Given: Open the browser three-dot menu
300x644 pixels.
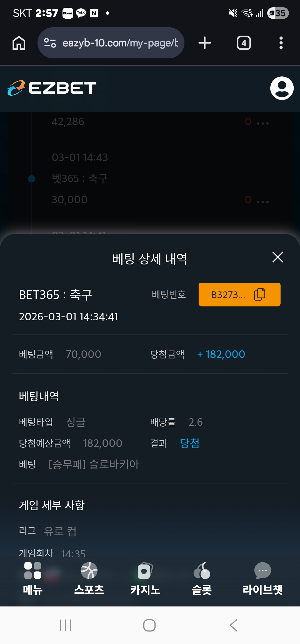Looking at the screenshot, I should (x=281, y=43).
